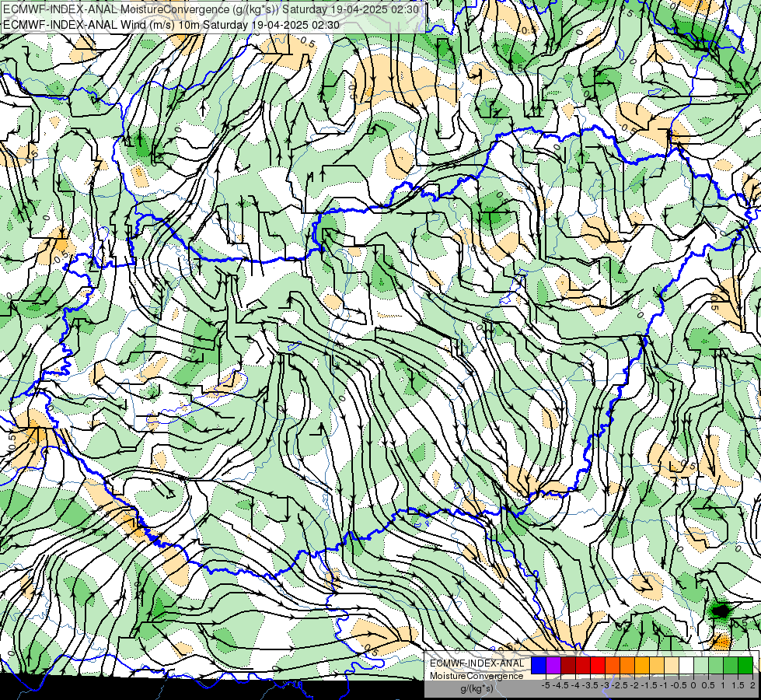Screen dimensions: 761x700
Task: Click the darkest green legend swatch
Action: pyautogui.click(x=745, y=665)
